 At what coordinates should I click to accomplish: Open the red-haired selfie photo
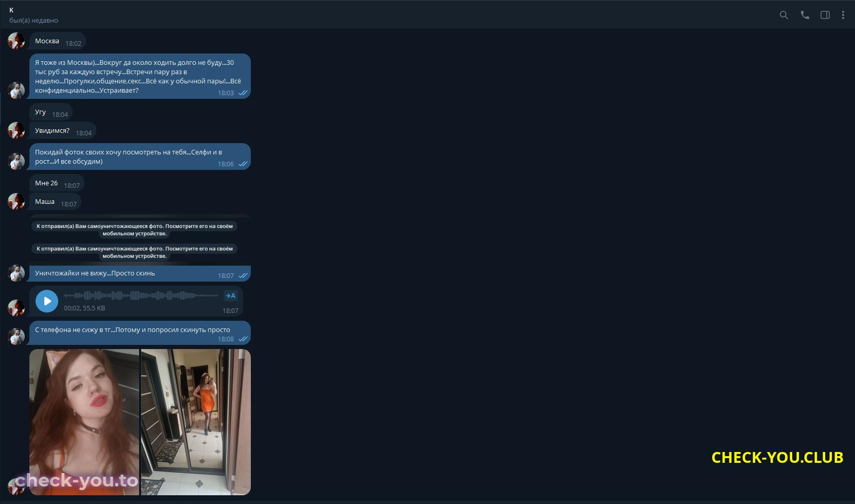pyautogui.click(x=84, y=422)
